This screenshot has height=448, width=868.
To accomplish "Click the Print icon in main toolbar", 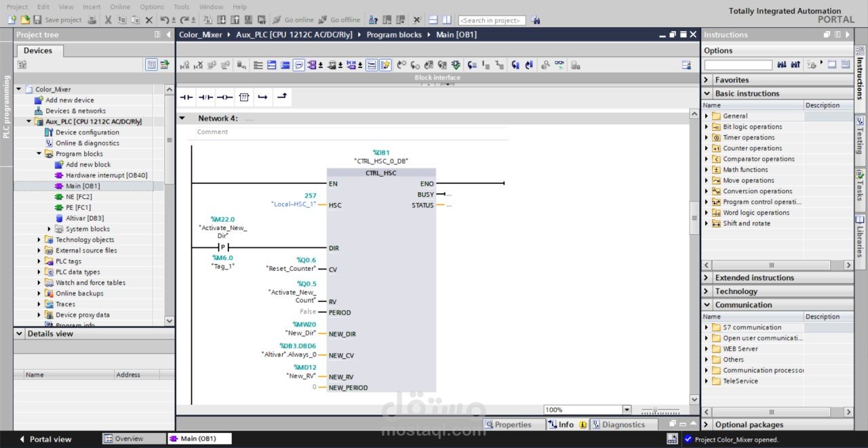I will click(92, 20).
